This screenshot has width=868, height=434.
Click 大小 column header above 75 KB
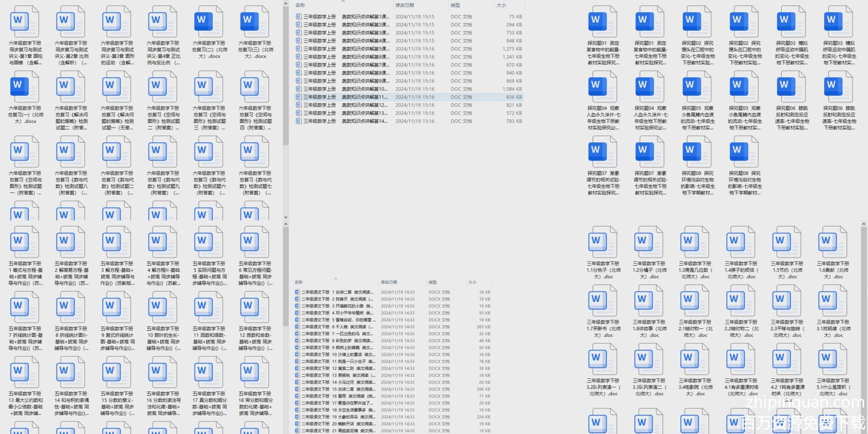(x=501, y=5)
